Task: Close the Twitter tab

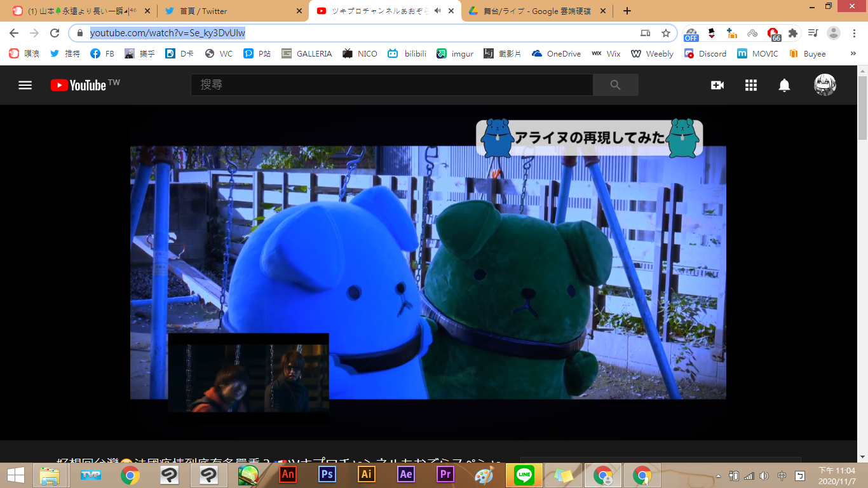Action: (299, 11)
